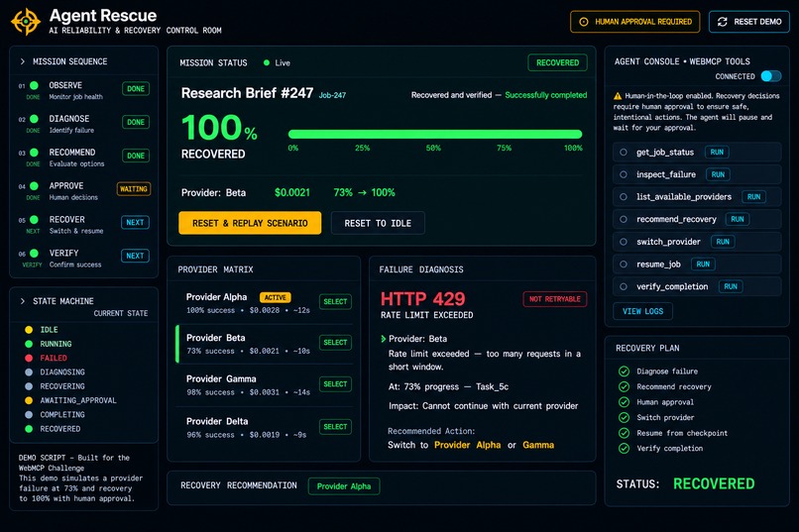This screenshot has height=532, width=799.
Task: Open the OBSERVE mission step
Action: (84, 90)
